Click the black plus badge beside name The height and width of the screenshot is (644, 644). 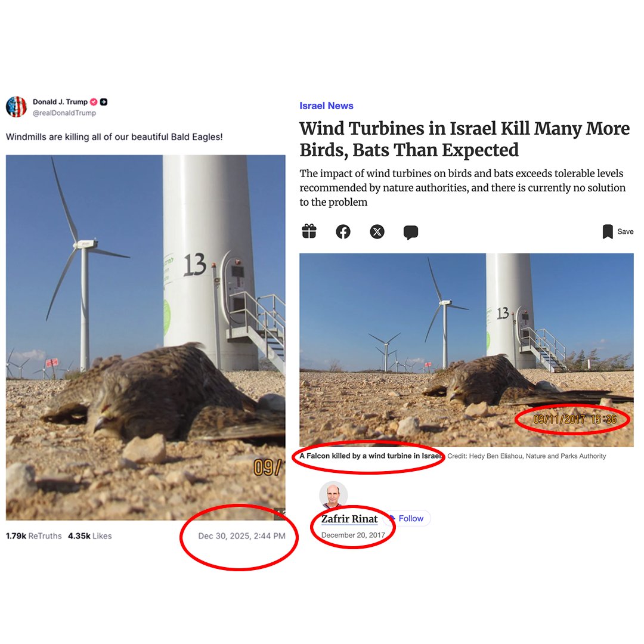[x=104, y=102]
